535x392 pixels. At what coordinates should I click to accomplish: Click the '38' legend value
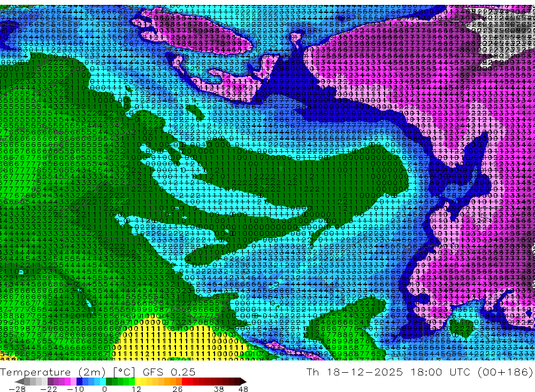click(x=219, y=389)
